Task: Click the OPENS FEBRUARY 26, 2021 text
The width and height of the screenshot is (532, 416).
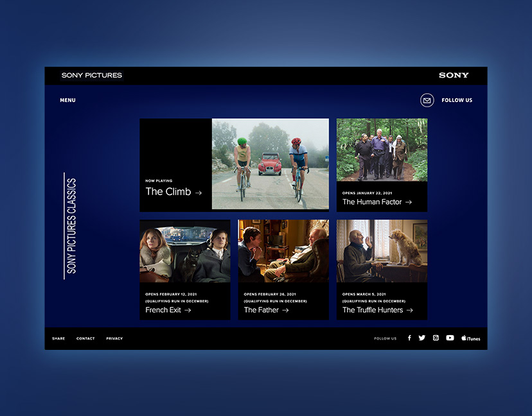Action: 270,294
